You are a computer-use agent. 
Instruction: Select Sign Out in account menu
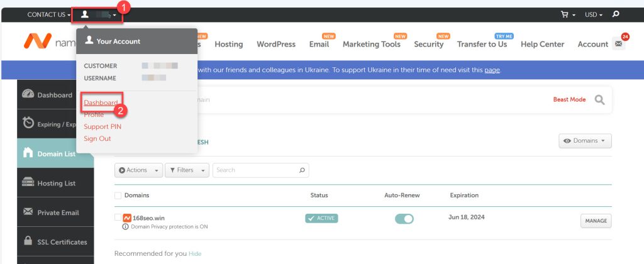pyautogui.click(x=97, y=139)
